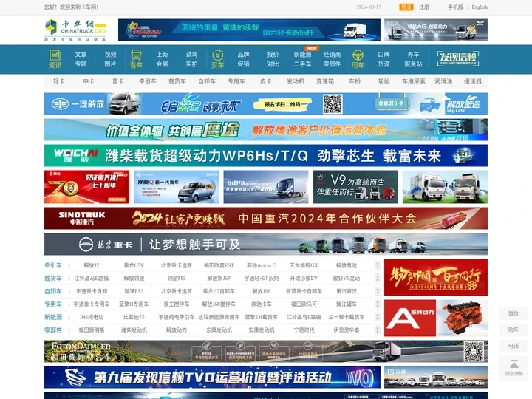This screenshot has width=532, height=399.
Task: Open the 资讯 news icon section
Action: tap(55, 59)
